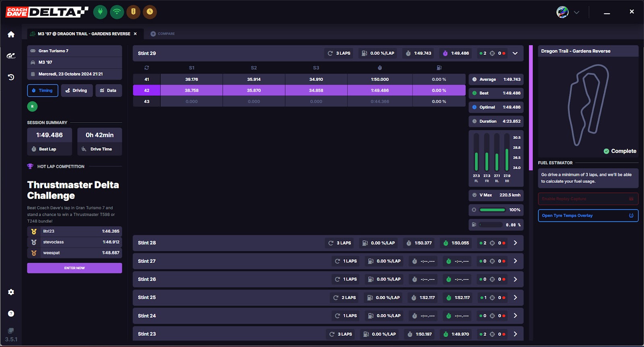Click the green Wi-Fi status icon

pyautogui.click(x=117, y=12)
